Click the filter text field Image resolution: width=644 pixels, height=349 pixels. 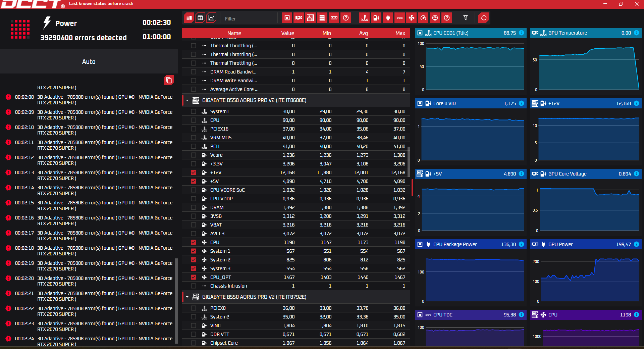tap(249, 18)
